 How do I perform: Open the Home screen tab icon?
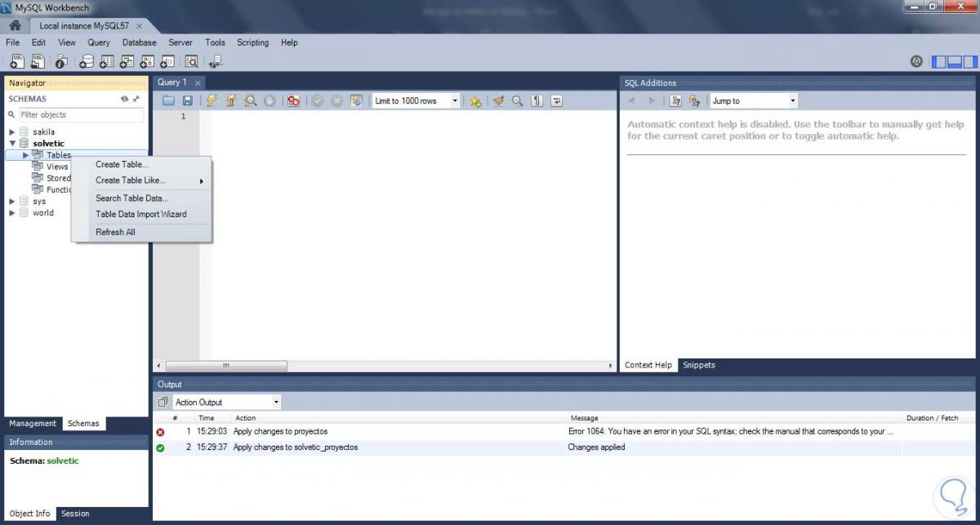point(14,26)
